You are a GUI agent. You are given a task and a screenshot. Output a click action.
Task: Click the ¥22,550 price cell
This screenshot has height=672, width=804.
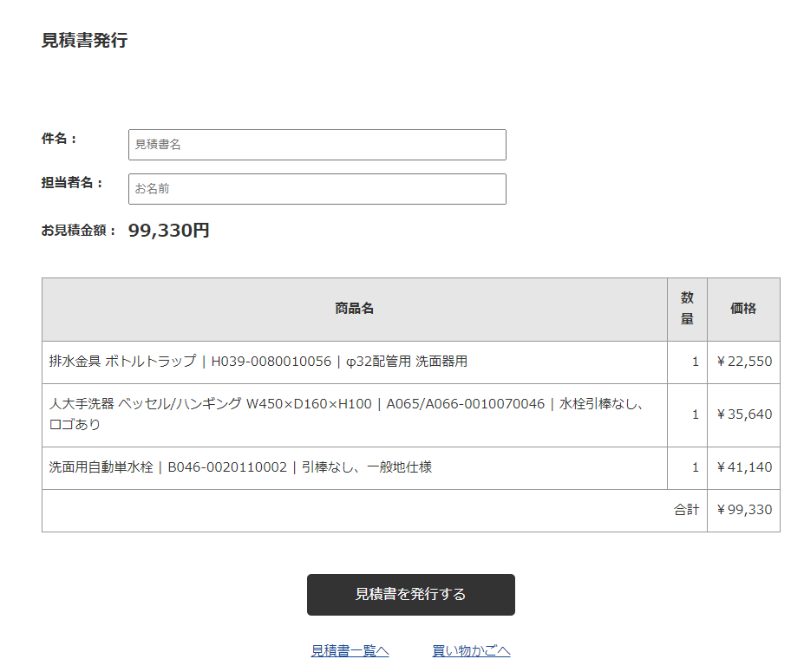pos(744,362)
